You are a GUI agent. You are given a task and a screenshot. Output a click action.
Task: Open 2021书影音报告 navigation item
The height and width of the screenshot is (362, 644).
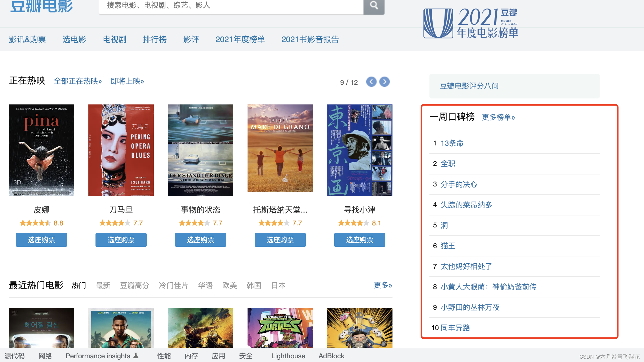(310, 39)
